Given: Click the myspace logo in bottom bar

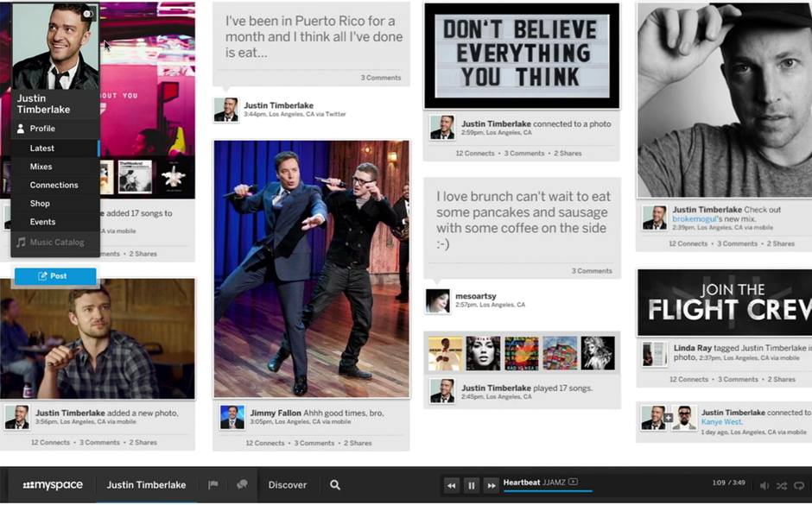Looking at the screenshot, I should point(52,485).
